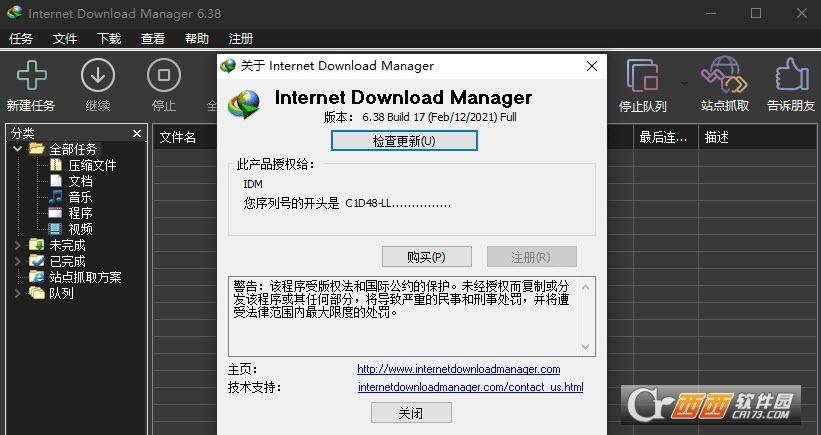The width and height of the screenshot is (821, 435).
Task: Click the 文档 document category icon
Action: pyautogui.click(x=56, y=181)
